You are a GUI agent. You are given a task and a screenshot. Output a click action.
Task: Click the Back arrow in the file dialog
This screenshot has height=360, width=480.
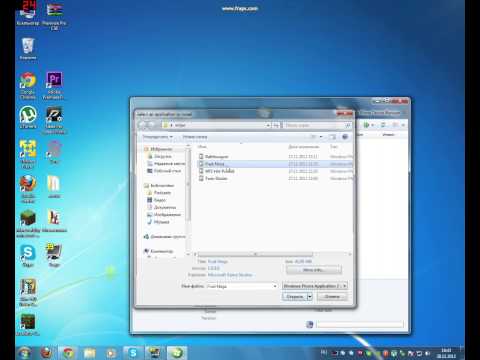pos(143,125)
